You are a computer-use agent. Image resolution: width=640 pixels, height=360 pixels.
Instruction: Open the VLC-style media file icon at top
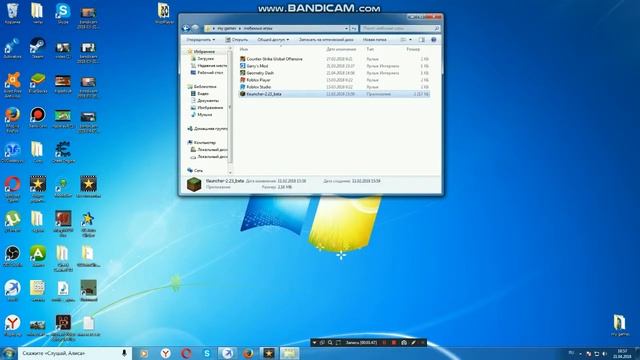(x=164, y=13)
